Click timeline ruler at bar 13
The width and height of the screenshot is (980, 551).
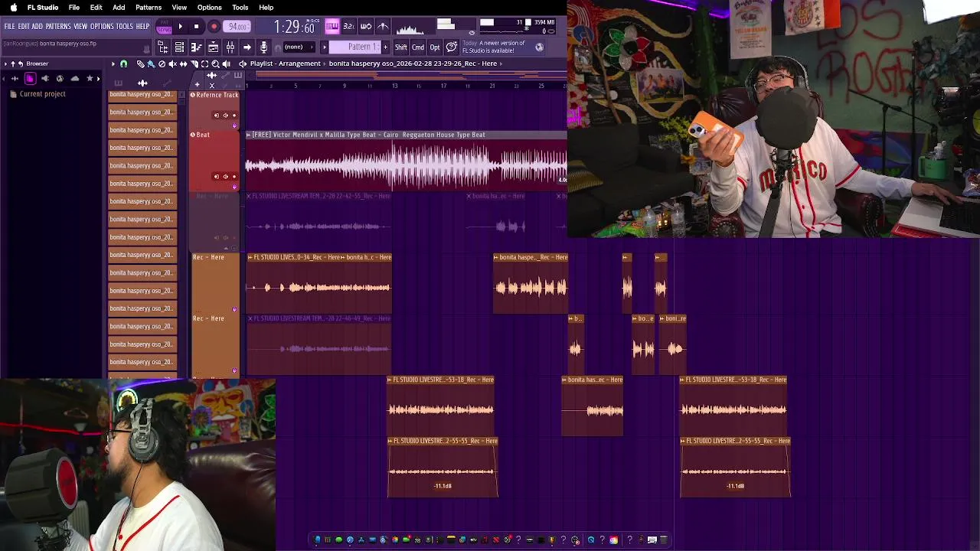[395, 85]
